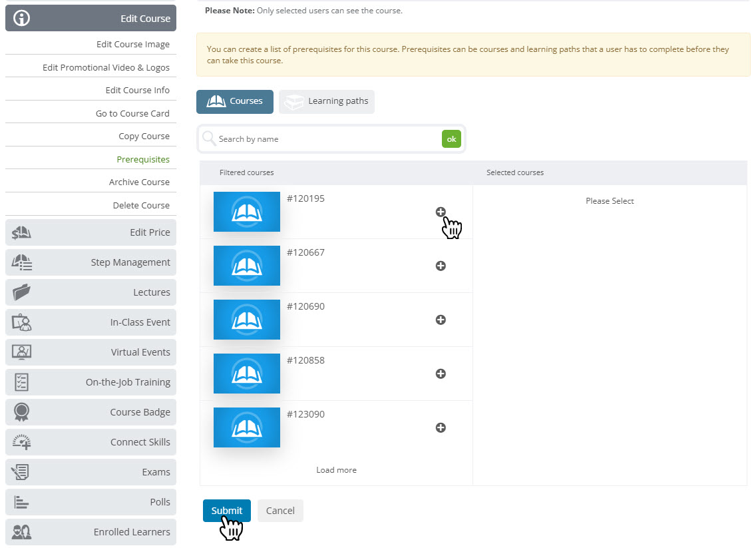This screenshot has height=548, width=756.
Task: Add course #123090 with plus icon
Action: pos(441,428)
